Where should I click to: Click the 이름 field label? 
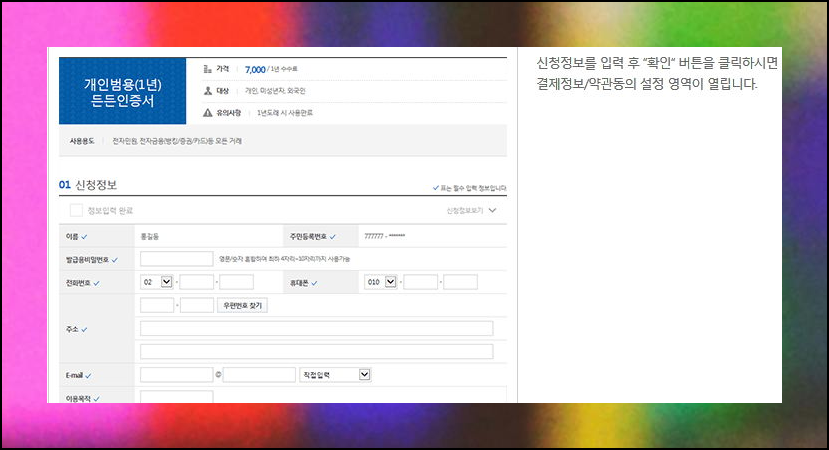click(x=72, y=236)
